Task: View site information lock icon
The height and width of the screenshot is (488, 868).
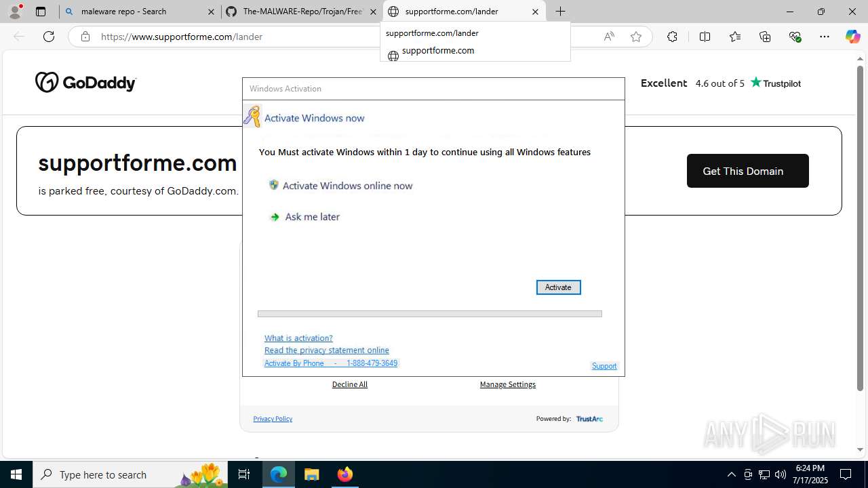Action: click(85, 37)
